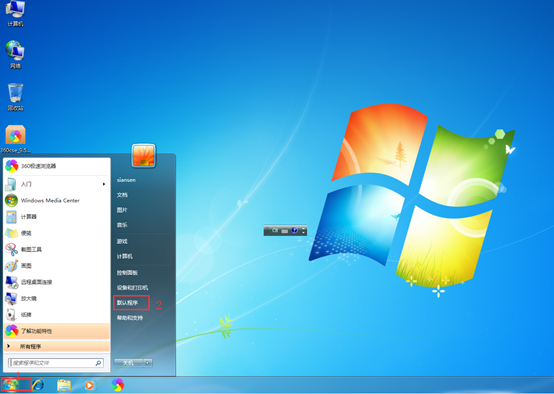Screen dimensions: 554x394
Task: Open 游戏 games in Start menu
Action: (122, 241)
